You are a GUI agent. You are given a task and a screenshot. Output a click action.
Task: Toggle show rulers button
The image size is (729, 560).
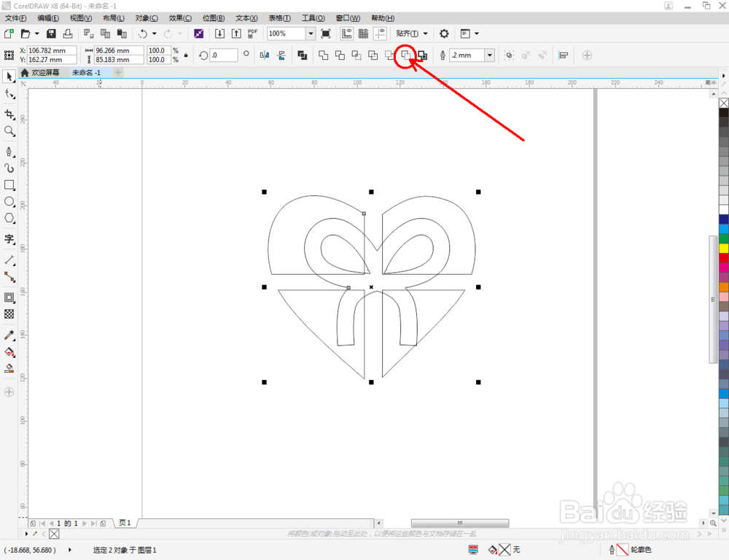(347, 34)
